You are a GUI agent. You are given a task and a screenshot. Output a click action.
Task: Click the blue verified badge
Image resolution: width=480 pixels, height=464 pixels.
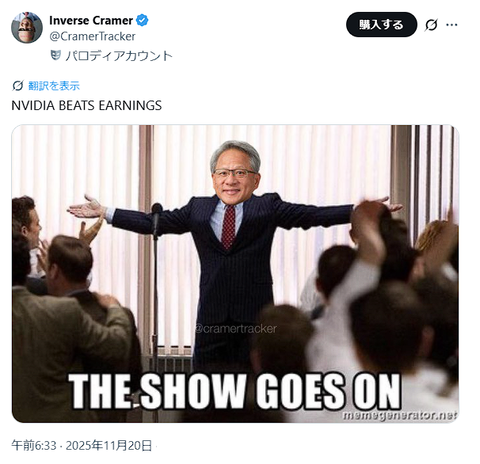tap(142, 20)
